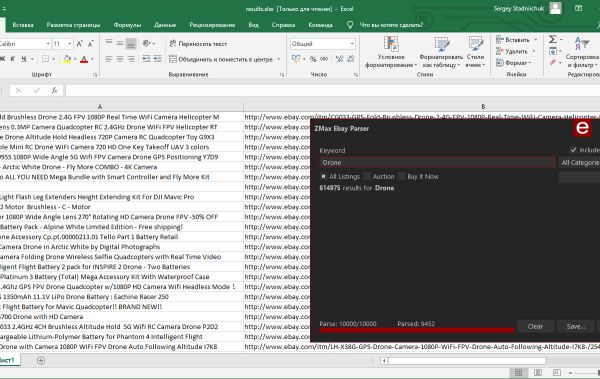Screen dimensions: 600x379
Task: Apply thousands separator (000) format
Action: click(x=324, y=59)
